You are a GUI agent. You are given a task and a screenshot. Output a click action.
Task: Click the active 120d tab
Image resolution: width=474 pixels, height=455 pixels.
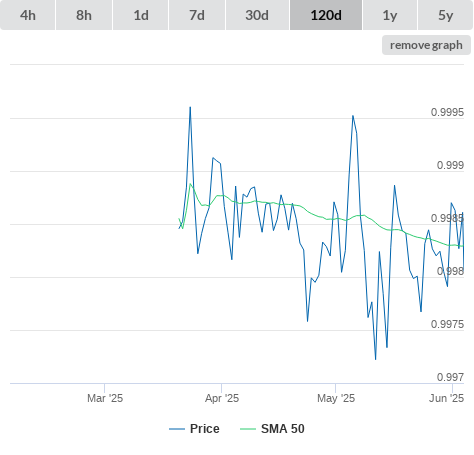tap(326, 15)
